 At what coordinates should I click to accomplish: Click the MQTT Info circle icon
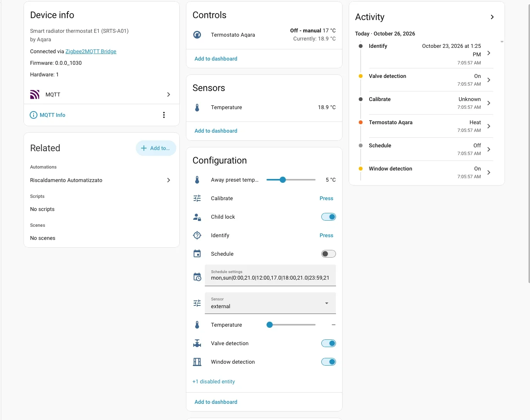pyautogui.click(x=34, y=115)
